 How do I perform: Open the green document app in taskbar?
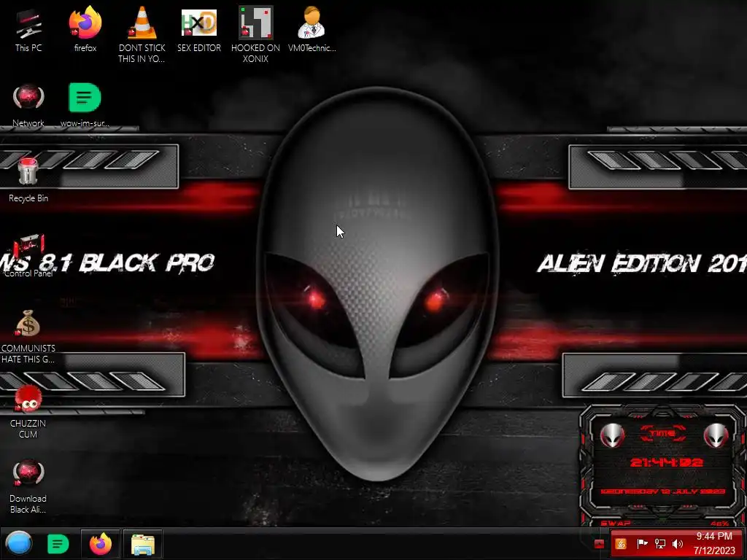point(58,544)
